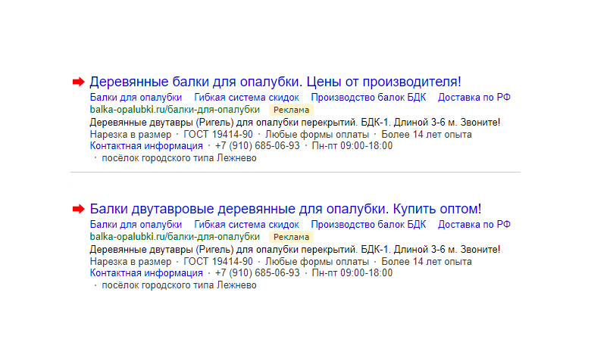Click 'Любые формы оплаты' in the second ad
The width and height of the screenshot is (591, 364).
[317, 262]
